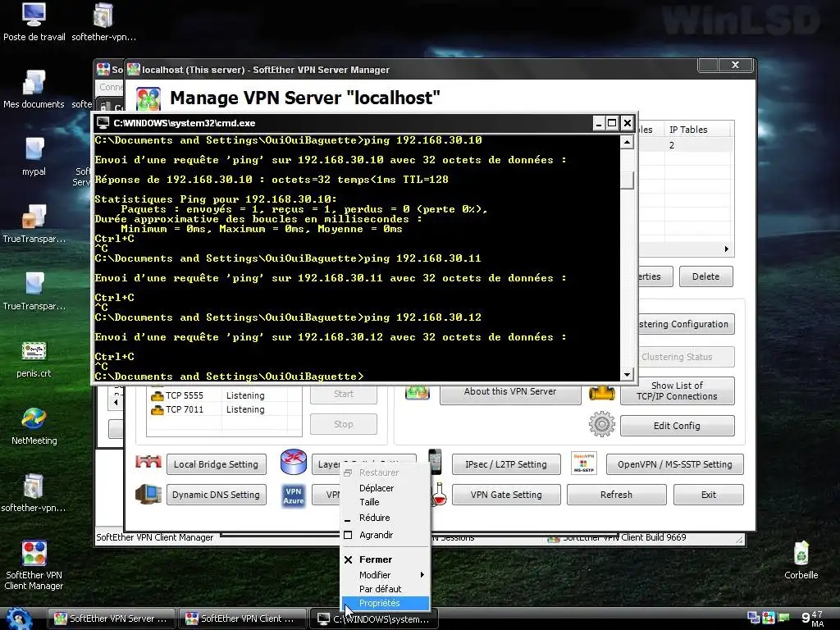The image size is (840, 630).
Task: Choose Réduire in the context menu
Action: 386,518
